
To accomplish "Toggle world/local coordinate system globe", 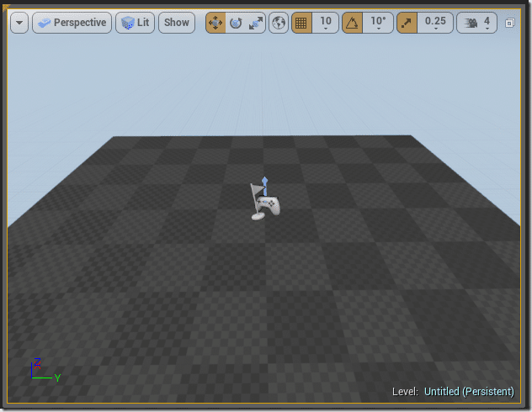I will click(279, 23).
